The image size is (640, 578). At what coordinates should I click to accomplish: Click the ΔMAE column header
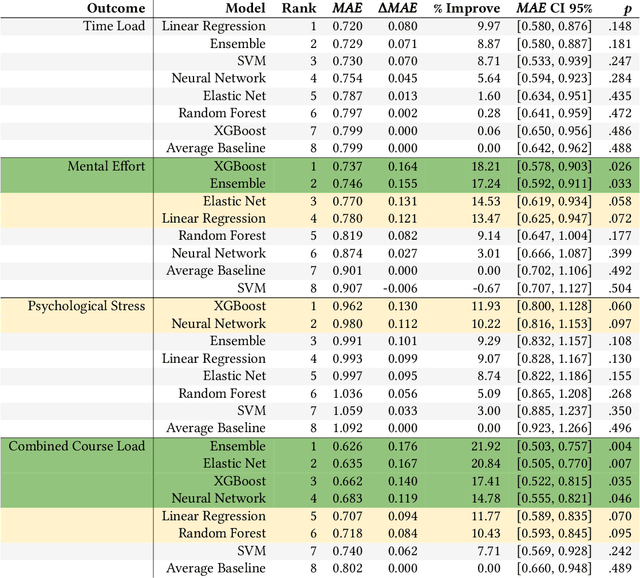point(397,7)
